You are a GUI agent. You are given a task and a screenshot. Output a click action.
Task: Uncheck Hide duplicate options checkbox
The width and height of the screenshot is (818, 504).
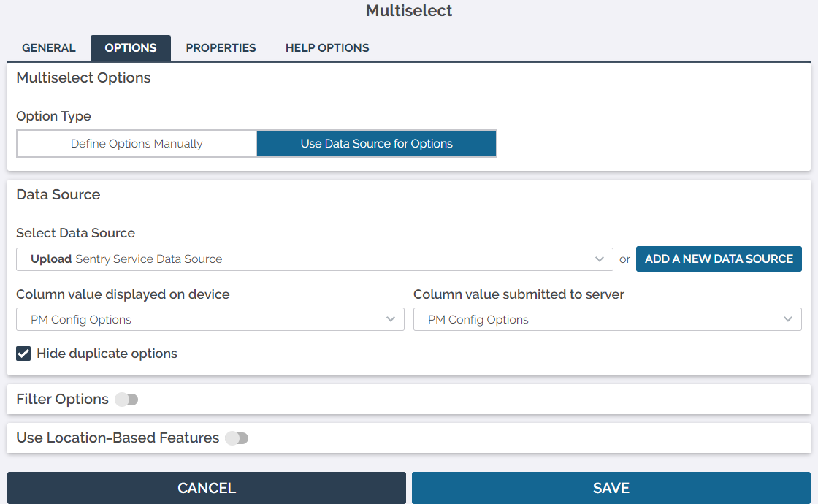[23, 354]
